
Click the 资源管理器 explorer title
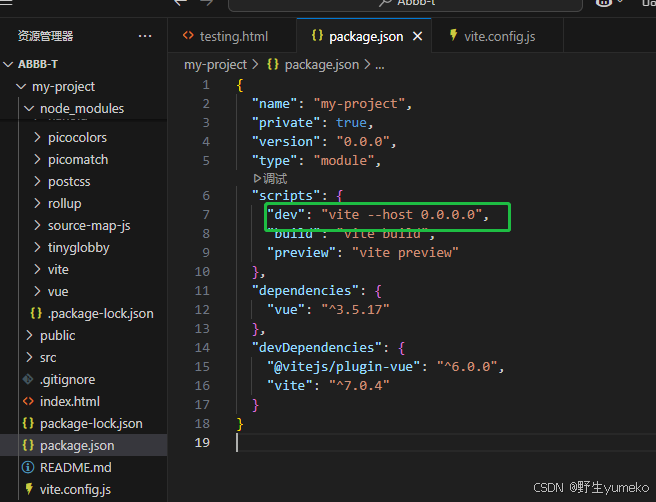45,36
